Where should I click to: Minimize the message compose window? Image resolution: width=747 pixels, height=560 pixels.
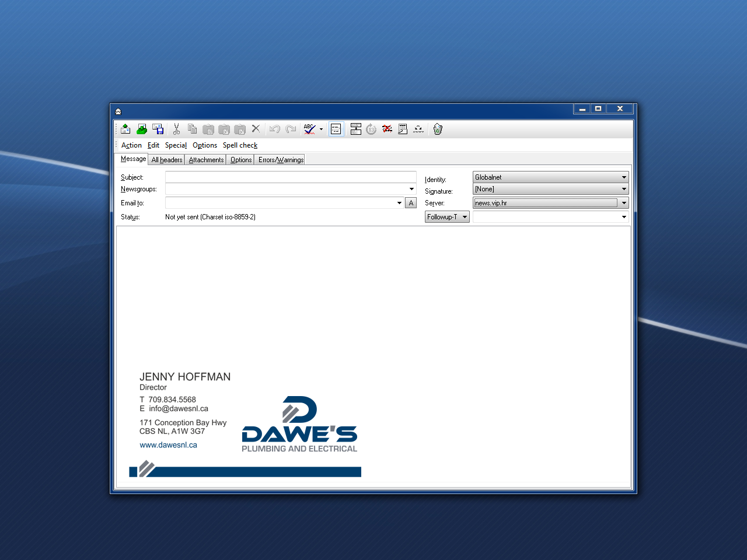click(582, 109)
